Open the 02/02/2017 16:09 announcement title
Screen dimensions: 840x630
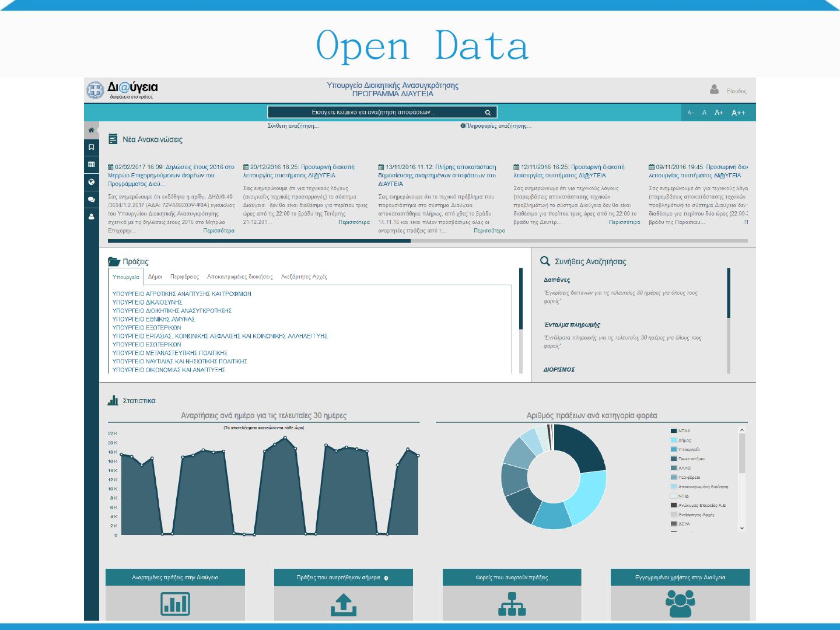coord(171,176)
